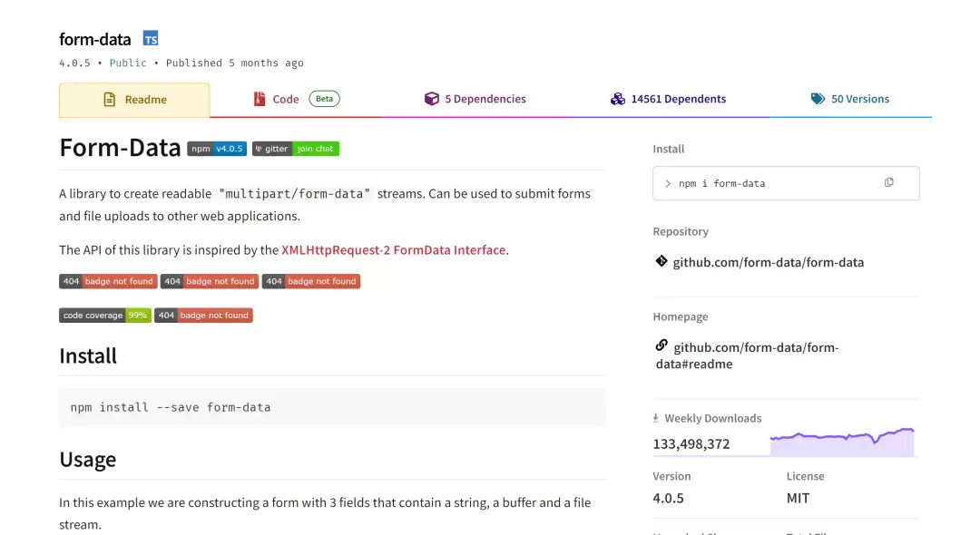Viewport: 980px width, 535px height.
Task: Open the XMLHttpRequest-2 FormData Interface link
Action: [x=393, y=250]
